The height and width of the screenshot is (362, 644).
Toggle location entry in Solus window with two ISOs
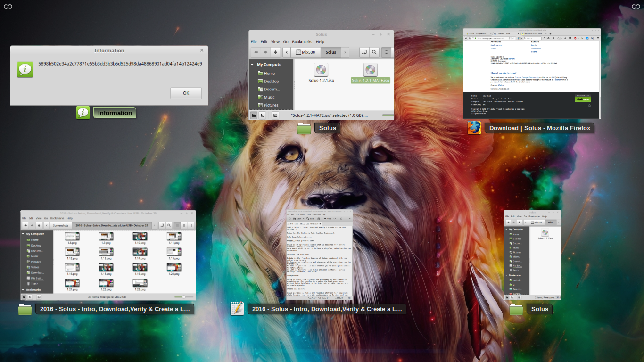[364, 52]
